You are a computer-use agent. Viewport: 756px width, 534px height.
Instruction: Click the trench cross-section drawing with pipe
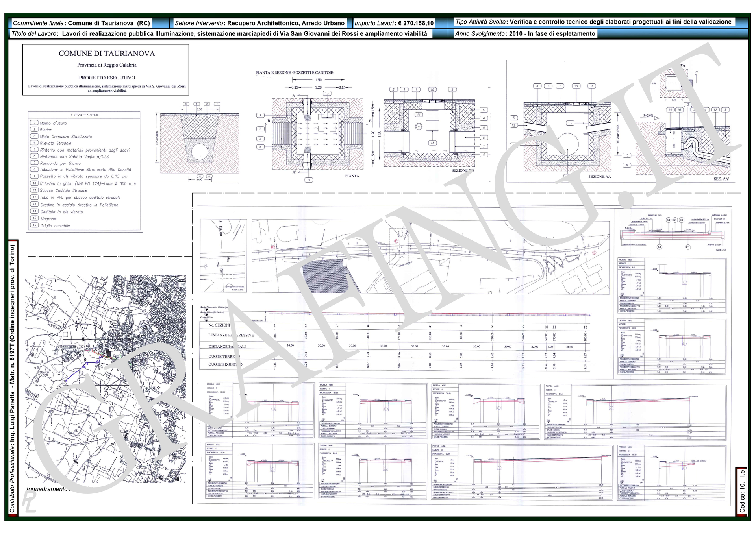pyautogui.click(x=199, y=144)
